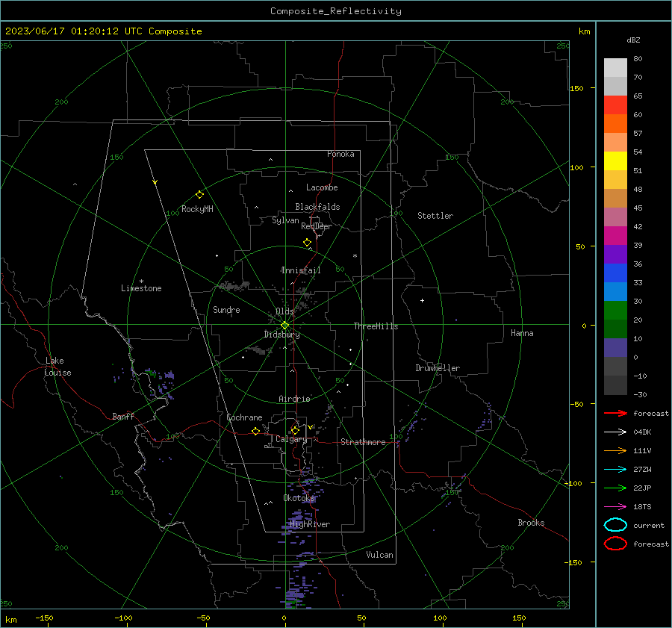Click the orange 111V arrow icon
Image resolution: width=672 pixels, height=628 pixels.
click(x=615, y=450)
